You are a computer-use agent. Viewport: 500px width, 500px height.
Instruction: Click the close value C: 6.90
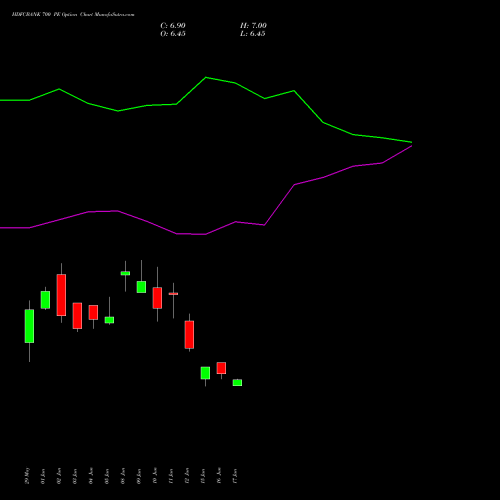pos(173,26)
